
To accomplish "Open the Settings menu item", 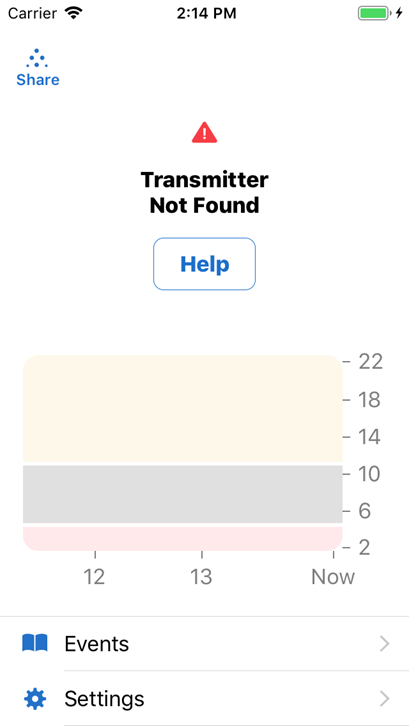I will 204,699.
